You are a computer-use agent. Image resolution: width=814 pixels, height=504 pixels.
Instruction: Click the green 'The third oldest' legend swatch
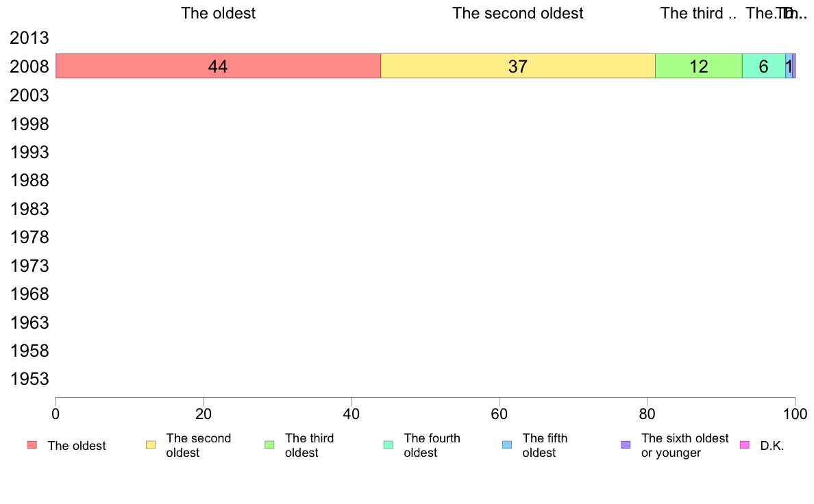click(x=269, y=445)
